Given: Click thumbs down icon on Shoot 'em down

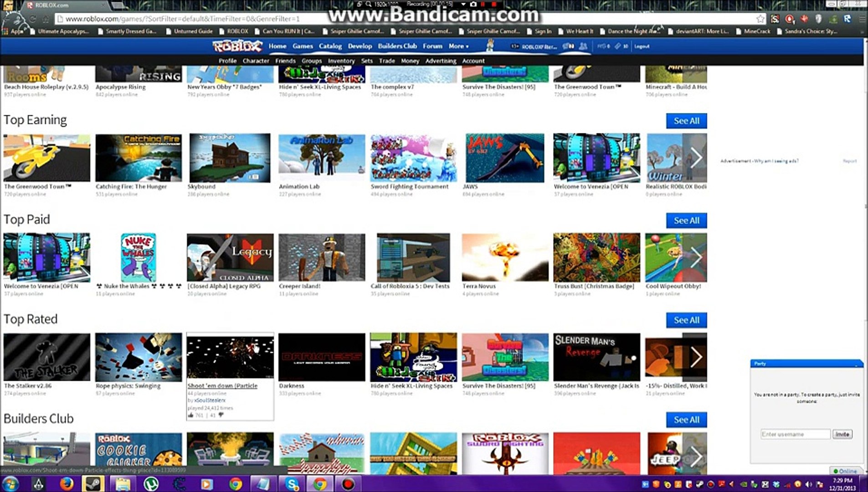Looking at the screenshot, I should (221, 415).
